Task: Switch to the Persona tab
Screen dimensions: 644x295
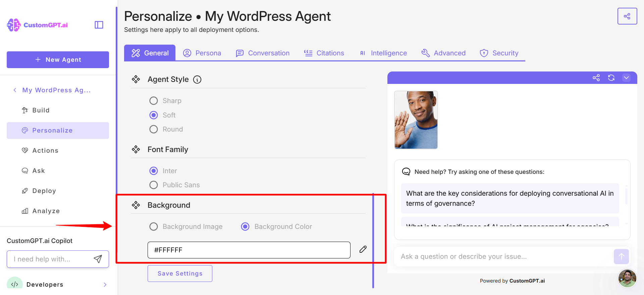Action: tap(202, 53)
